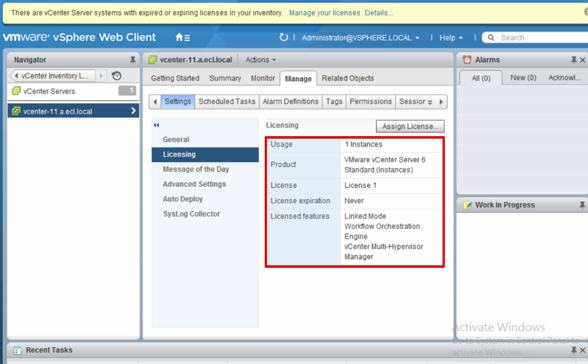
Task: Click the refresh icon in the header
Action: 284,37
